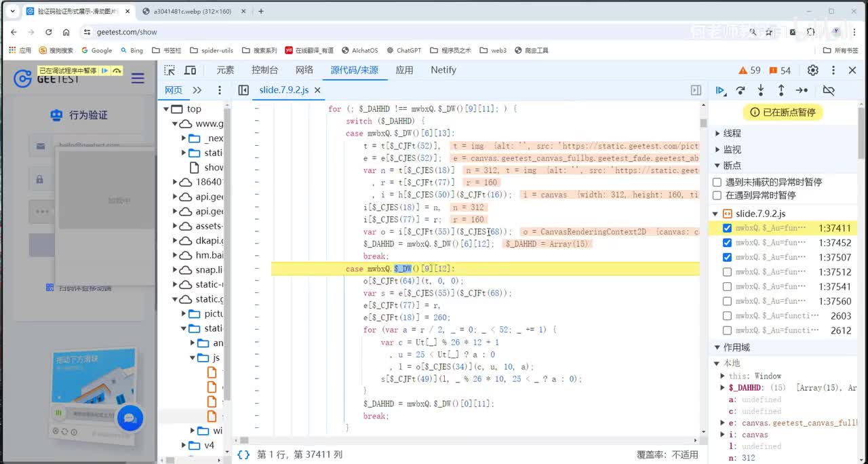Open navigator three-dot menu

point(219,90)
